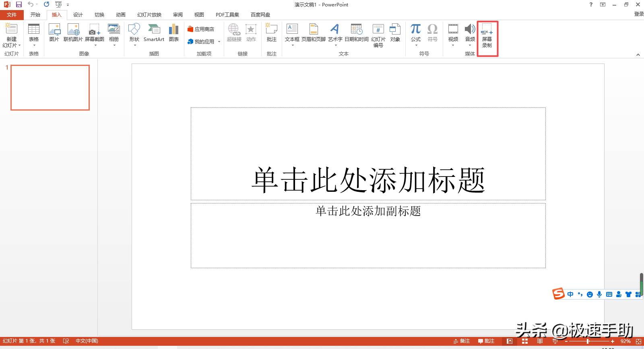Open the 形状 shapes gallery

tap(134, 35)
